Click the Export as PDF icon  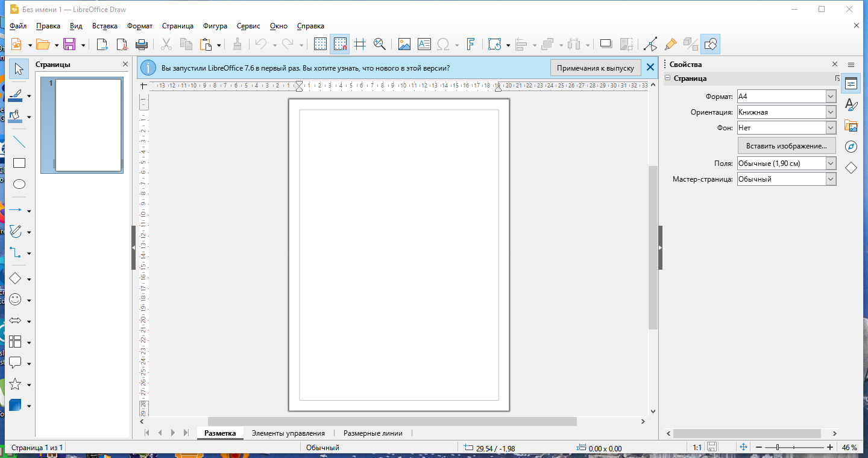coord(122,44)
